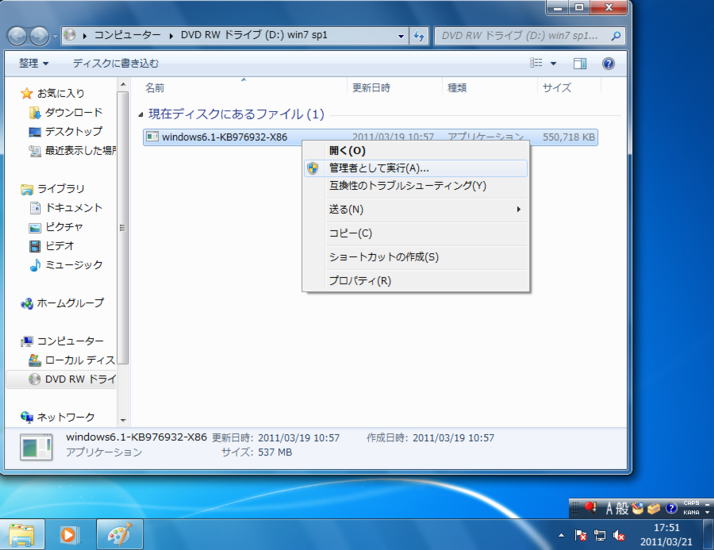Click the network status tray icon
This screenshot has width=714, height=550.
(600, 535)
